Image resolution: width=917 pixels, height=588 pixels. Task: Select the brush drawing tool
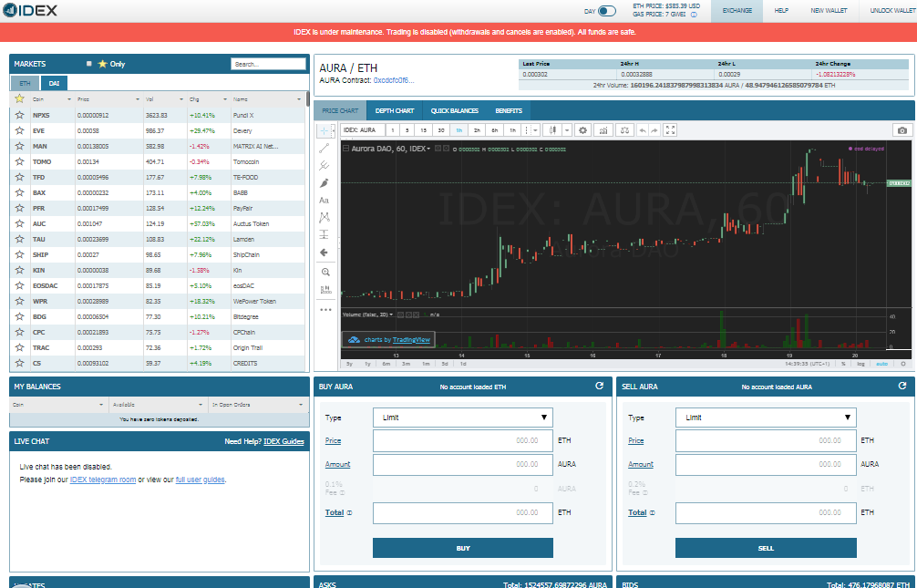coord(325,183)
